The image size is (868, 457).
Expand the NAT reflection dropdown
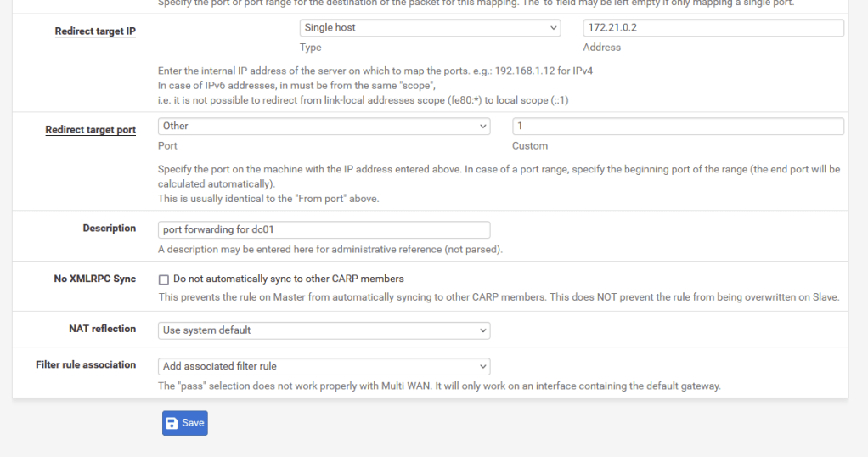pyautogui.click(x=324, y=330)
